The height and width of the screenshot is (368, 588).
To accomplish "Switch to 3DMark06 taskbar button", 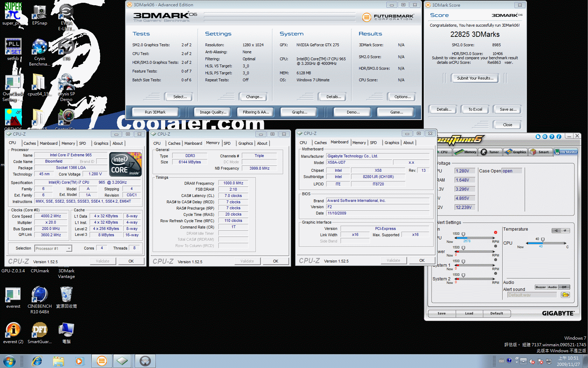I will (x=101, y=361).
